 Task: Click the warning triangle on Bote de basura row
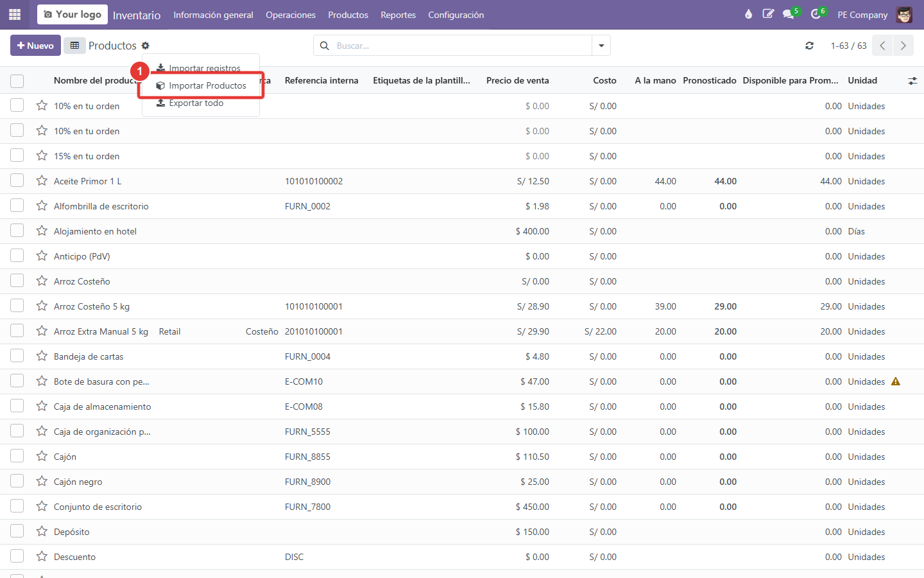click(x=896, y=381)
